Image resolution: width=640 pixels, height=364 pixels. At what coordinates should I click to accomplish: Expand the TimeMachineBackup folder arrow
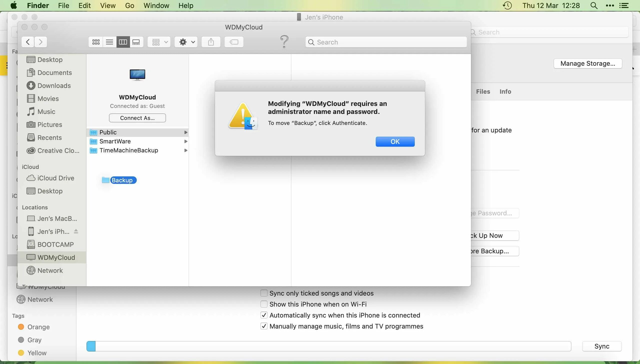tap(185, 150)
